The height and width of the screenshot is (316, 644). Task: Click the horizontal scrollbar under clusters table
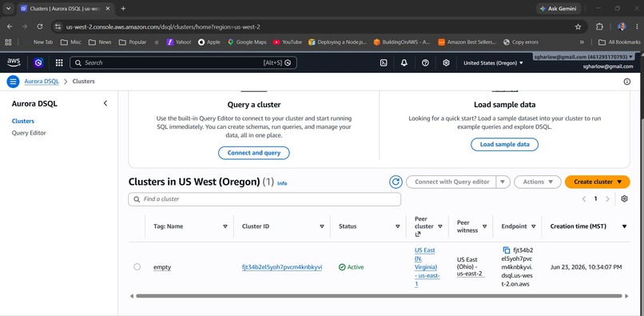(x=379, y=296)
